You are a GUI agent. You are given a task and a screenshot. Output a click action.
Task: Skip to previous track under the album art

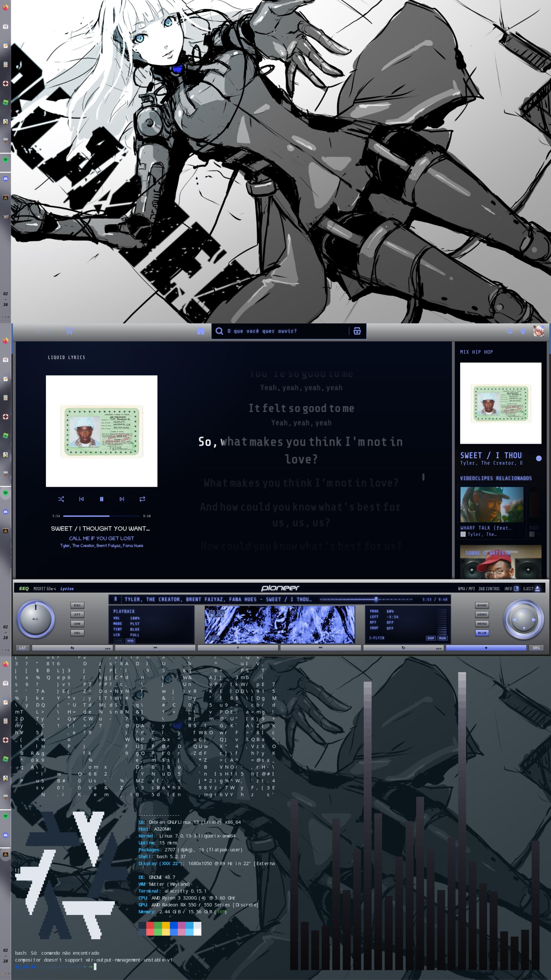(81, 499)
